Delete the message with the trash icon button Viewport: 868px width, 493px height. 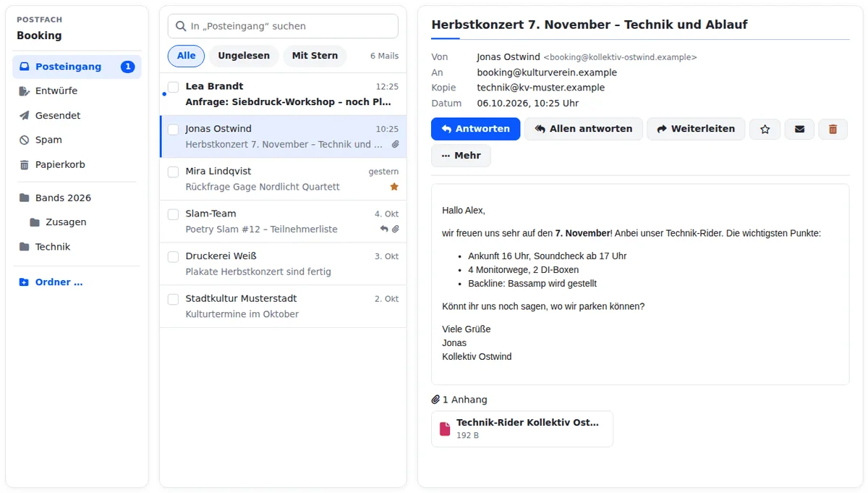click(833, 129)
